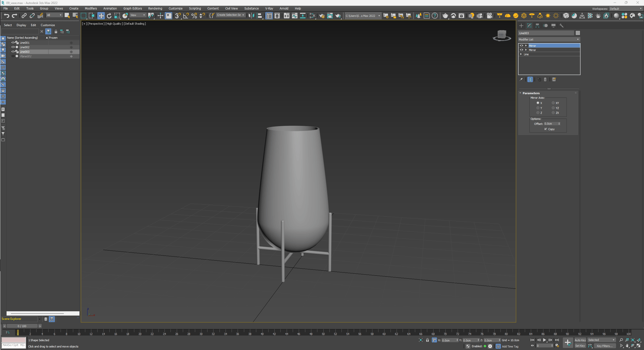Click the ViewCube in the viewport

pos(501,36)
